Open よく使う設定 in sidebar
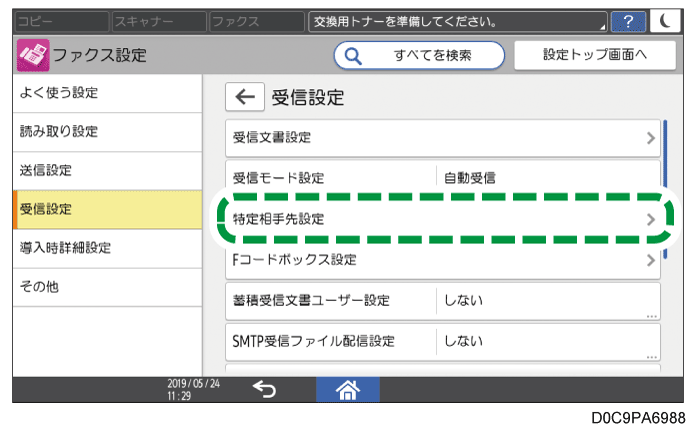 click(107, 93)
